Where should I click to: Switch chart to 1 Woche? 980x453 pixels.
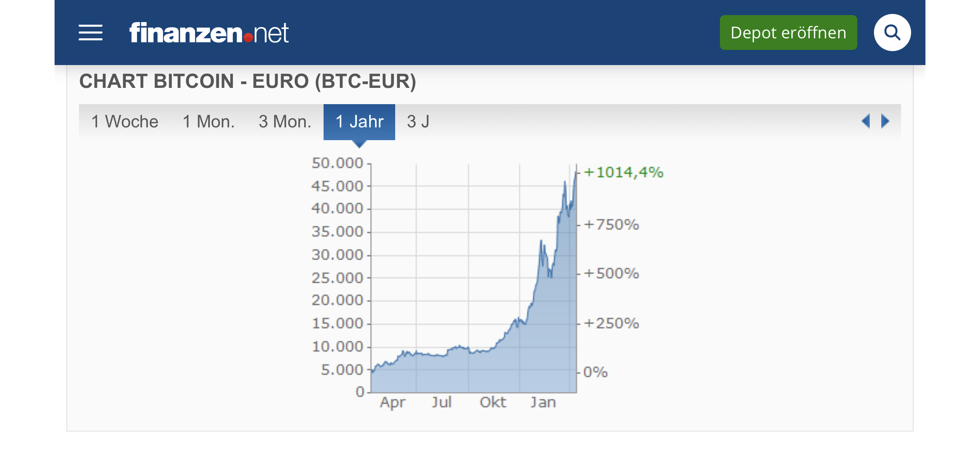[125, 122]
